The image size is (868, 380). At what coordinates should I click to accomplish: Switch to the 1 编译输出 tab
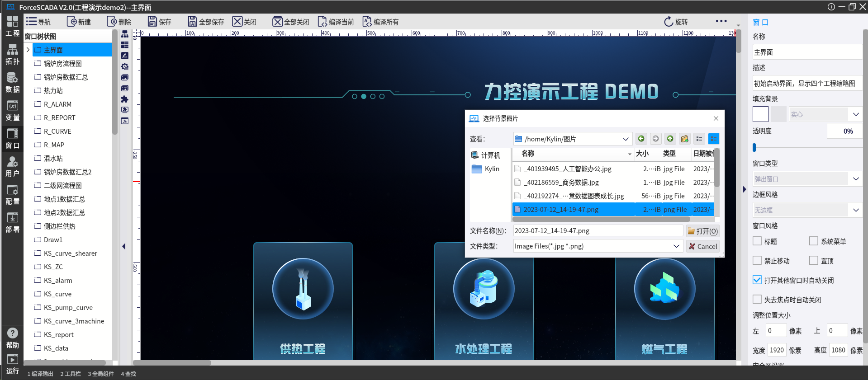click(40, 374)
